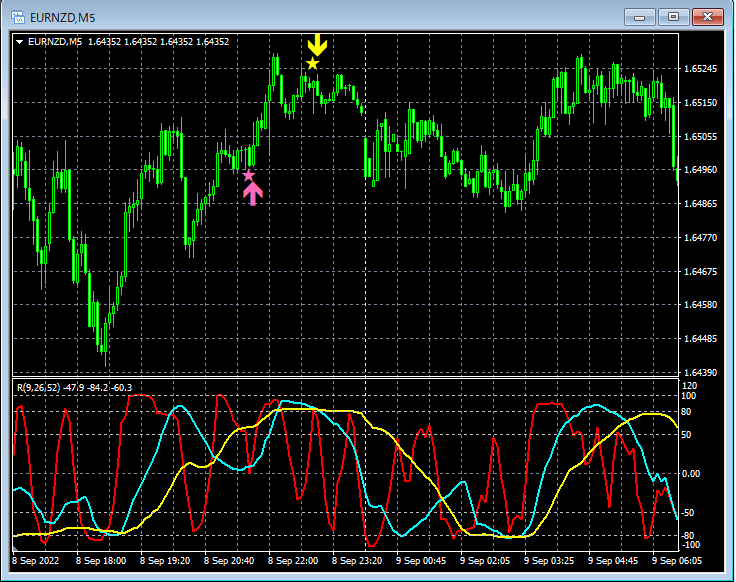Minimize the EURNZD,M5 chart window

coord(639,17)
